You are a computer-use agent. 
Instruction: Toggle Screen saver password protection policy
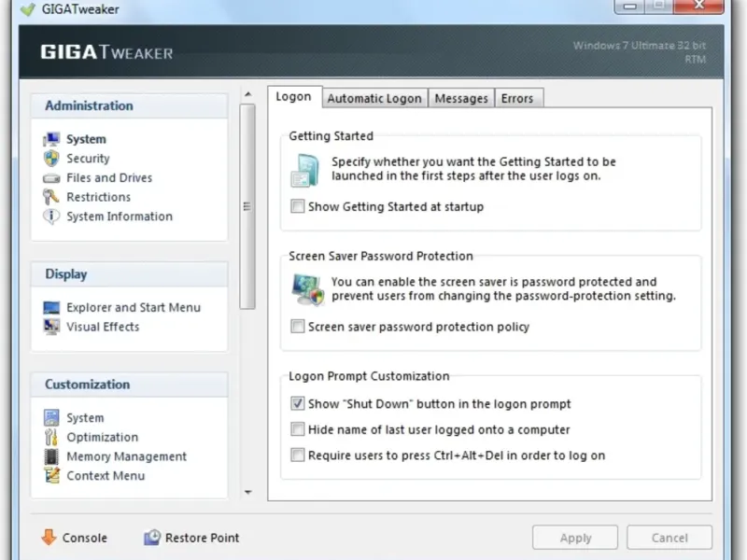(x=298, y=328)
